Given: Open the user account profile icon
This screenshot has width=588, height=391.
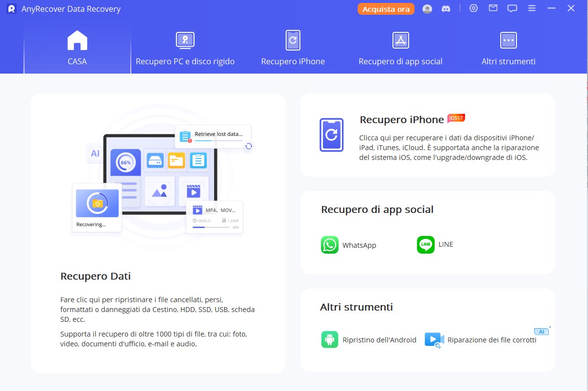Looking at the screenshot, I should point(427,9).
